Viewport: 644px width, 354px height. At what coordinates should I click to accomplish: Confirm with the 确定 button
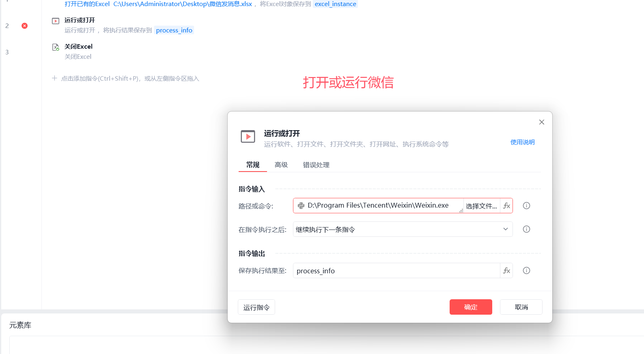[471, 307]
